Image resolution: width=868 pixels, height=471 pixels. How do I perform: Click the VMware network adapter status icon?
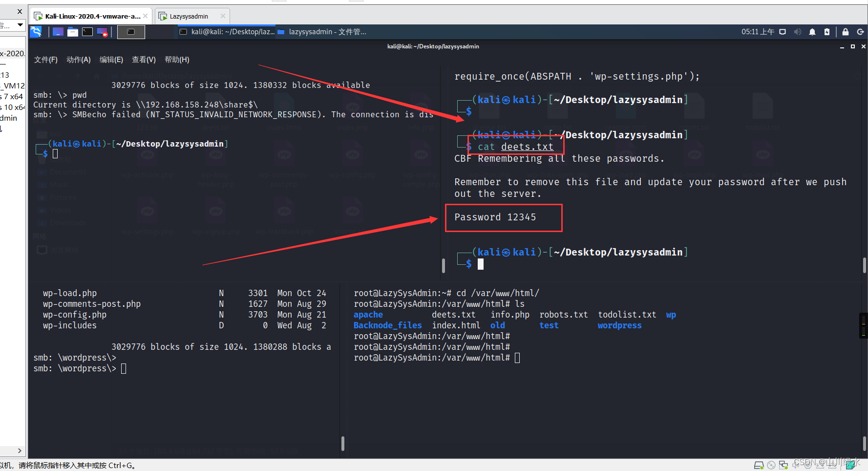tap(783, 465)
